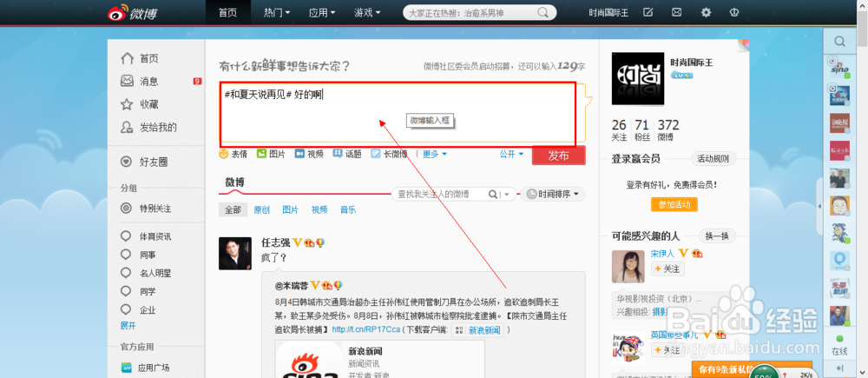Expand the 游戏 menu in top bar
This screenshot has width=868, height=378.
[x=367, y=12]
